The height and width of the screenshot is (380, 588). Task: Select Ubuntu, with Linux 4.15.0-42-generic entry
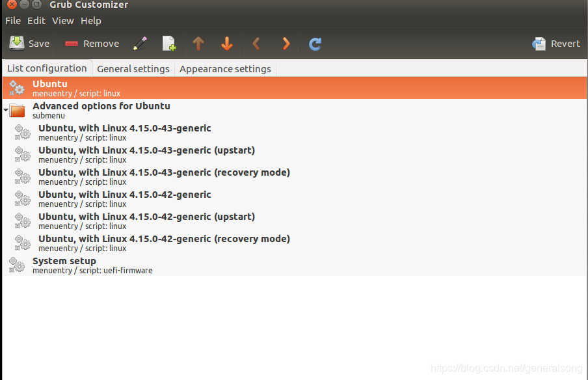pyautogui.click(x=295, y=199)
